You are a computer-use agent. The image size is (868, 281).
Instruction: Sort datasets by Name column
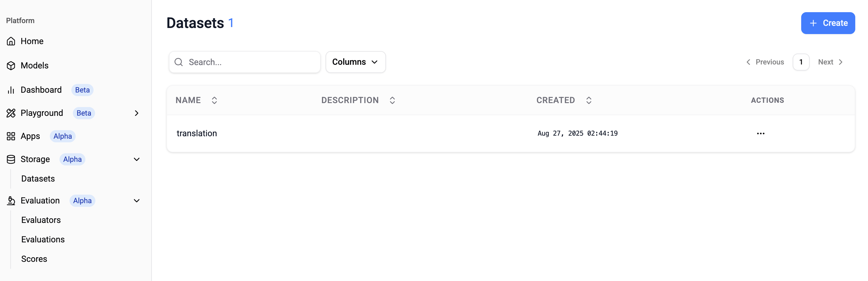click(x=214, y=100)
